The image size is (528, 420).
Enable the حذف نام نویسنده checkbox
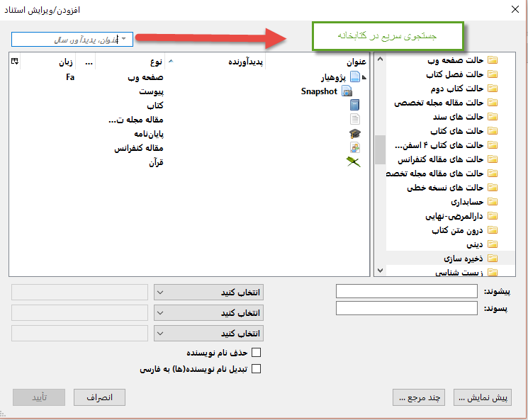pos(257,352)
